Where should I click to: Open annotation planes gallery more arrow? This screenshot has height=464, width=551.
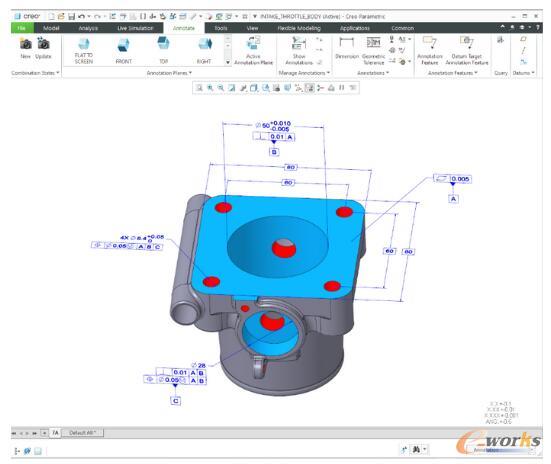pyautogui.click(x=228, y=62)
